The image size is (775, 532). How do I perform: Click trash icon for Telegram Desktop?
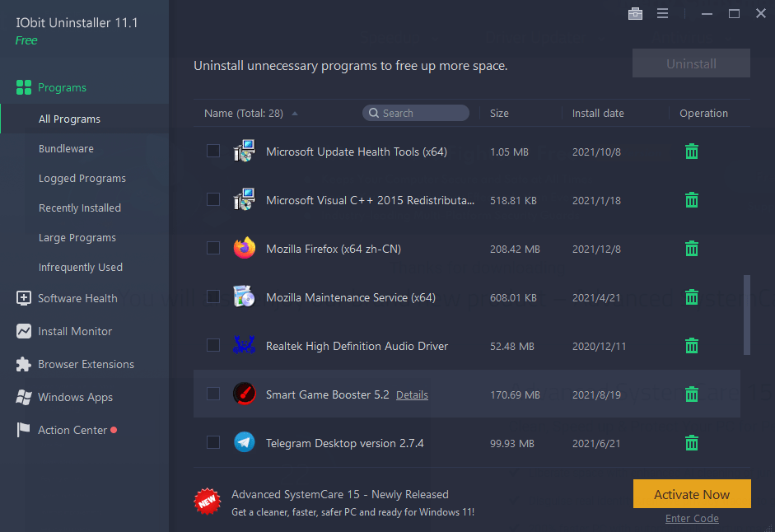click(692, 442)
